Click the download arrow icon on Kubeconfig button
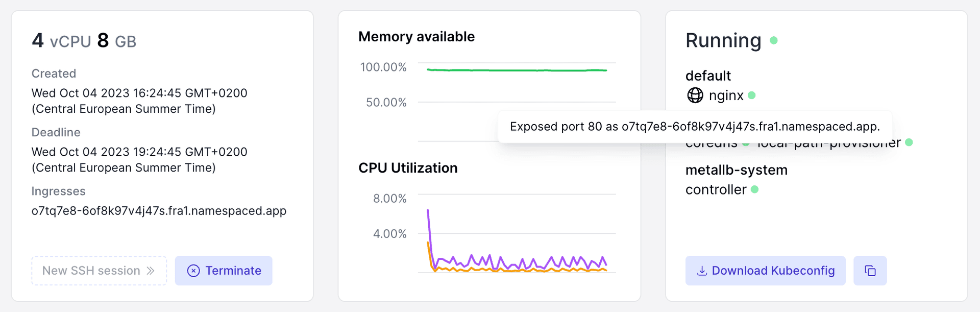Image resolution: width=980 pixels, height=312 pixels. 702,271
